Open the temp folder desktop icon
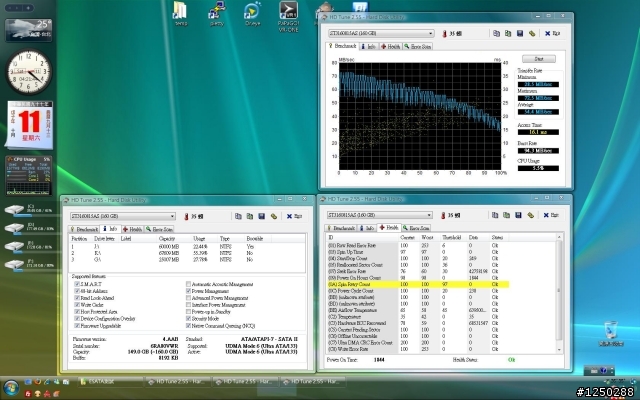 click(180, 14)
